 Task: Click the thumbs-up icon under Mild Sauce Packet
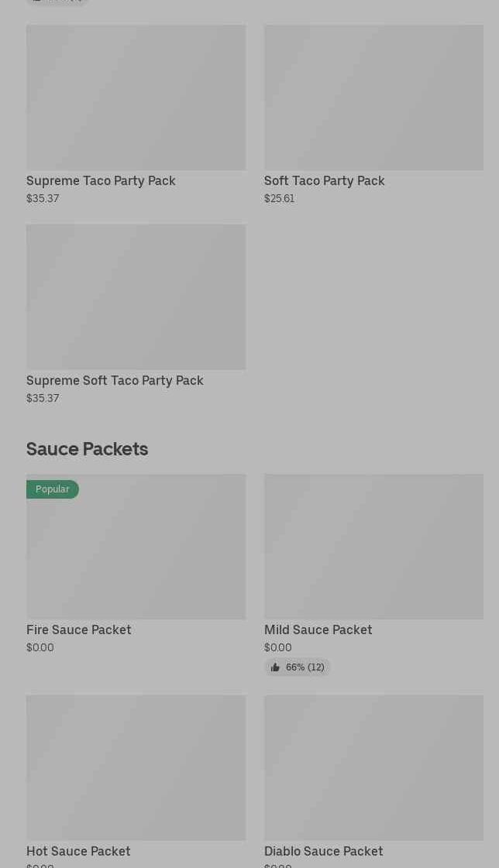[275, 667]
